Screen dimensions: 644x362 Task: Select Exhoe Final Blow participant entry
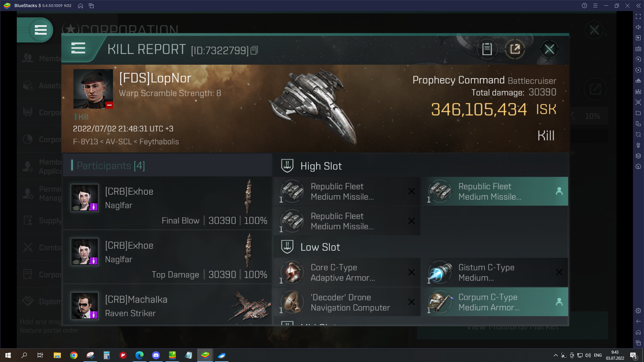167,203
